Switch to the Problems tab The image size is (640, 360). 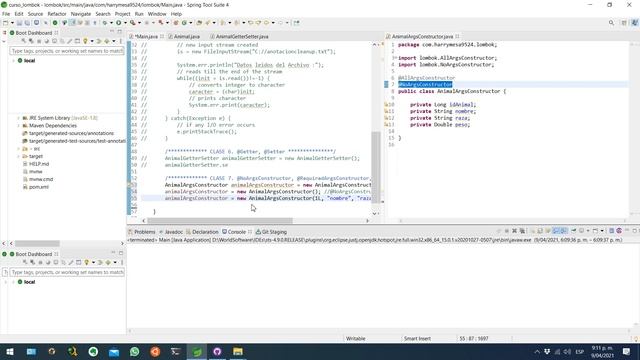click(142, 231)
